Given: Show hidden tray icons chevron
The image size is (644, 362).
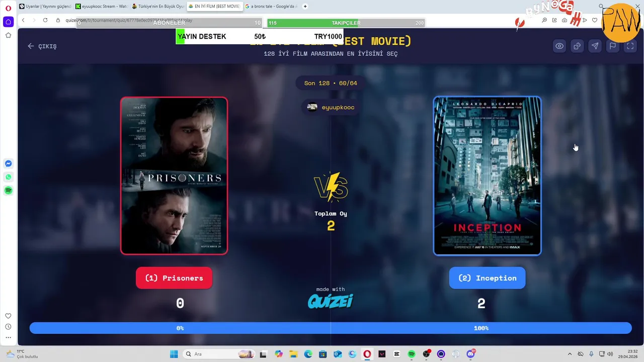Looking at the screenshot, I should point(570,354).
